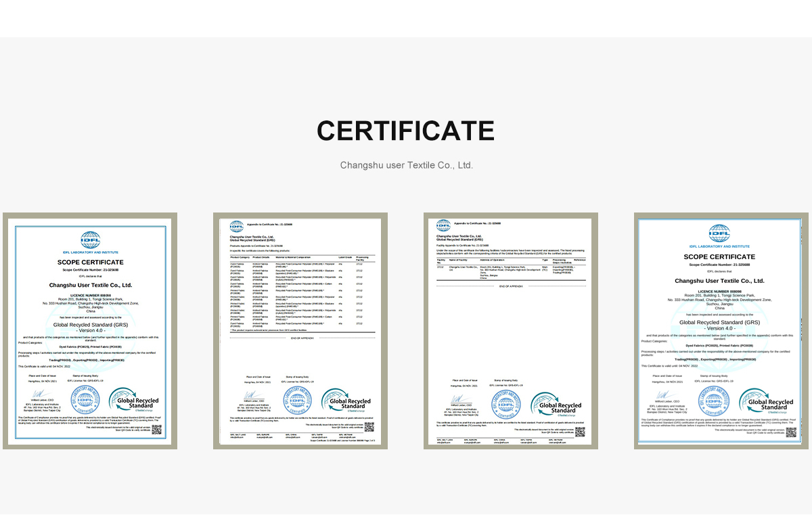Click bold "Changshu User Textile Co., Ltd." in the first certificate
Image resolution: width=812 pixels, height=515 pixels.
(x=91, y=286)
